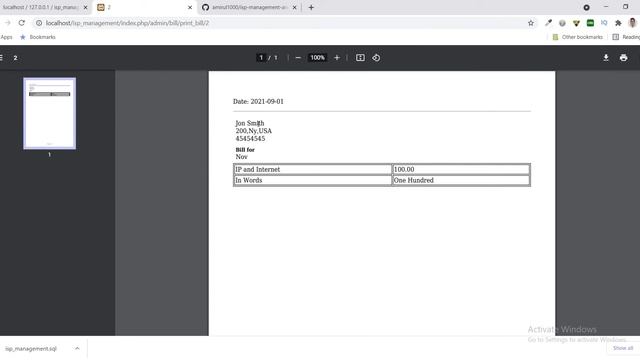Click the In Words cell
This screenshot has height=360, width=640.
click(313, 180)
